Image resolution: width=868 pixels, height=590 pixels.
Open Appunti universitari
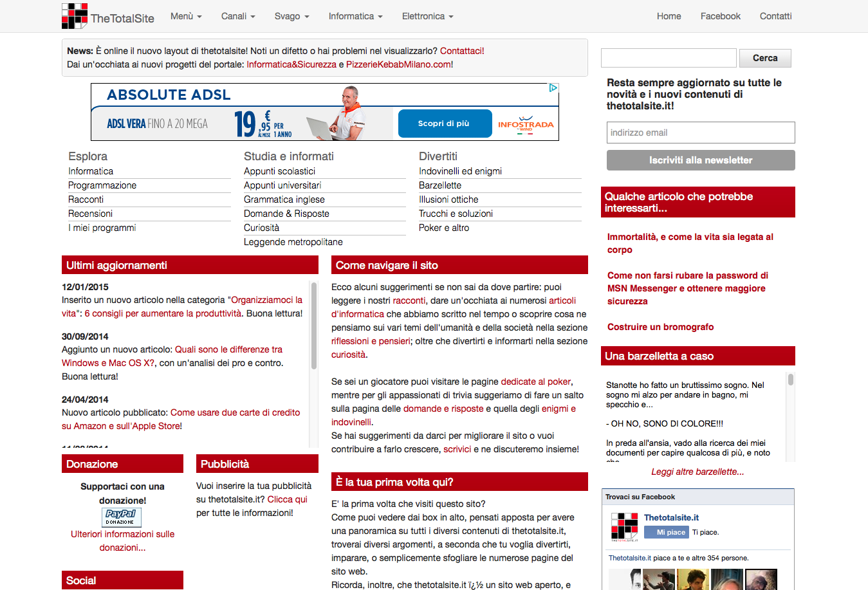click(x=282, y=185)
